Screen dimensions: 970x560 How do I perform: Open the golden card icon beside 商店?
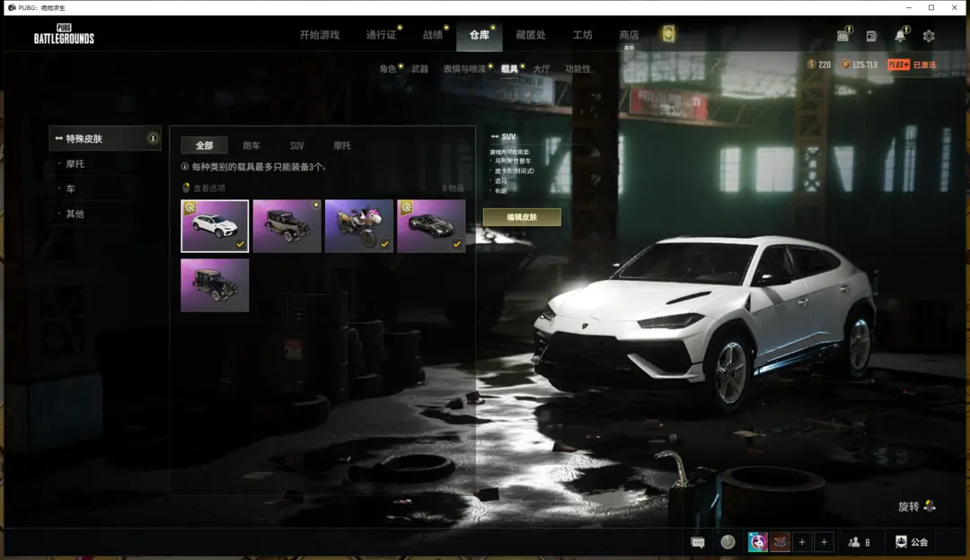pos(668,34)
